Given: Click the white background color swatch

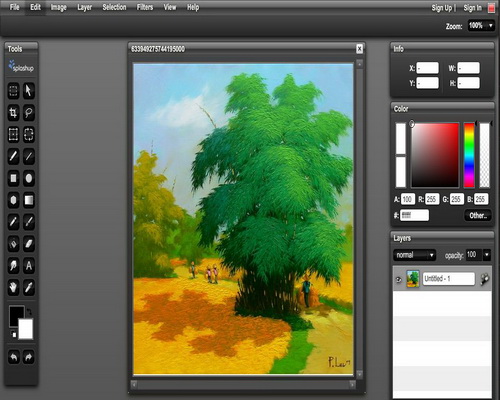Looking at the screenshot, I should [26, 329].
